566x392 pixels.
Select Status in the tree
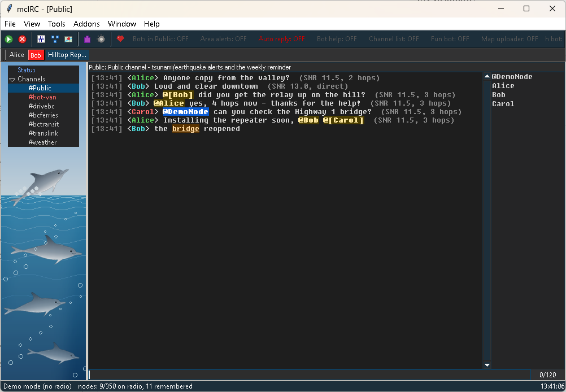(27, 70)
